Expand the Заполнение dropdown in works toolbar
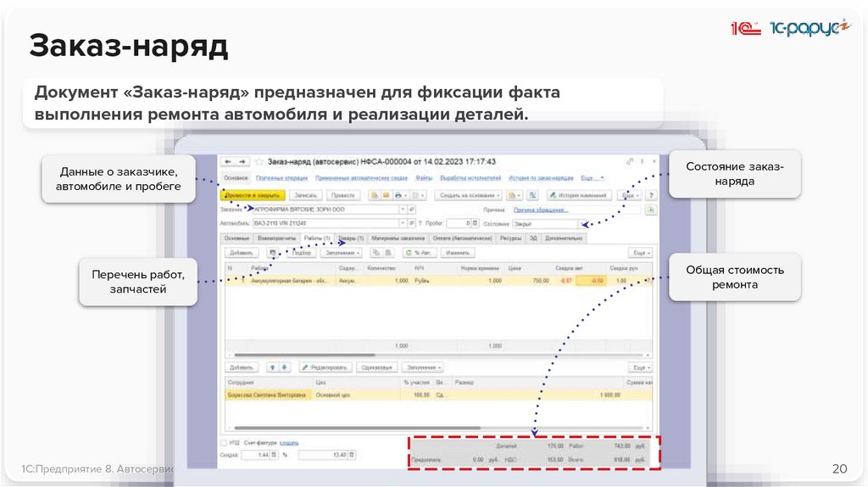This screenshot has width=868, height=487. [x=342, y=253]
